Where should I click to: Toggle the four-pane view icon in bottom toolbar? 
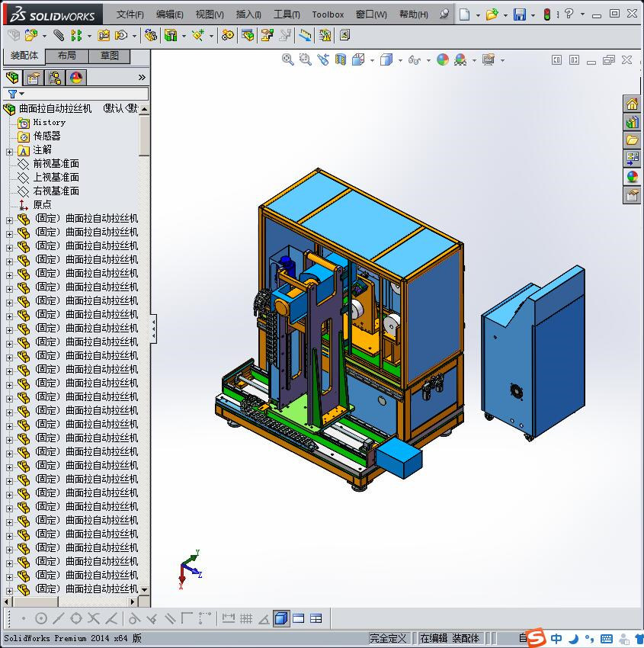coord(316,619)
